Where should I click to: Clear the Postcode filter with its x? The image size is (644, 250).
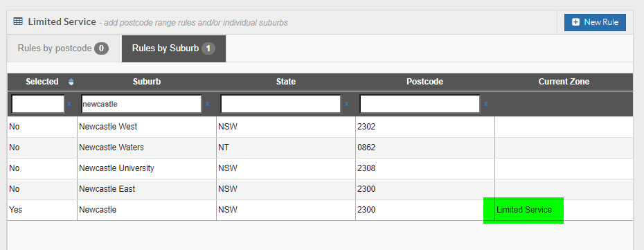[x=486, y=104]
